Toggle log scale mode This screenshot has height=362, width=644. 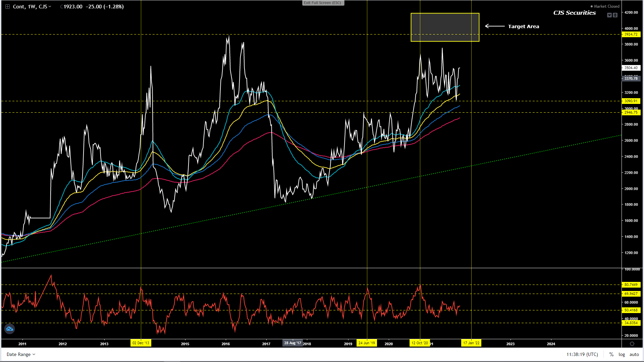click(622, 354)
